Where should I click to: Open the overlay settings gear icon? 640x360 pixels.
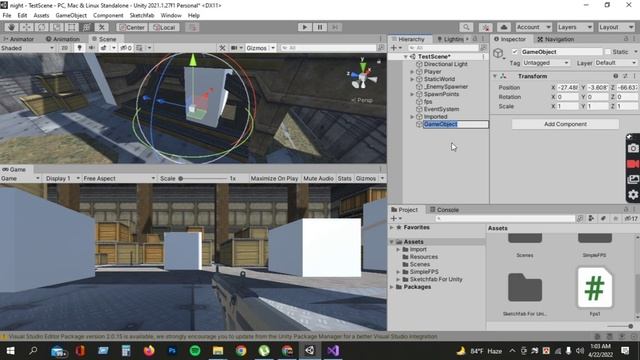tap(633, 195)
